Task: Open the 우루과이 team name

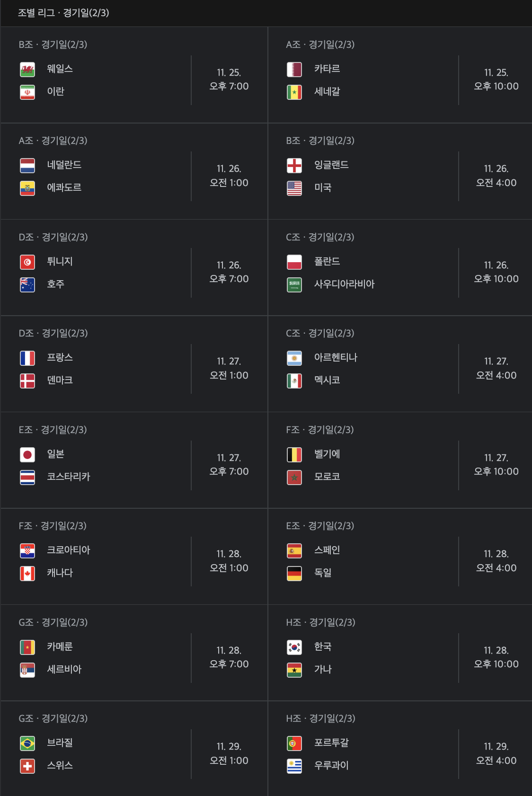Action: coord(331,765)
